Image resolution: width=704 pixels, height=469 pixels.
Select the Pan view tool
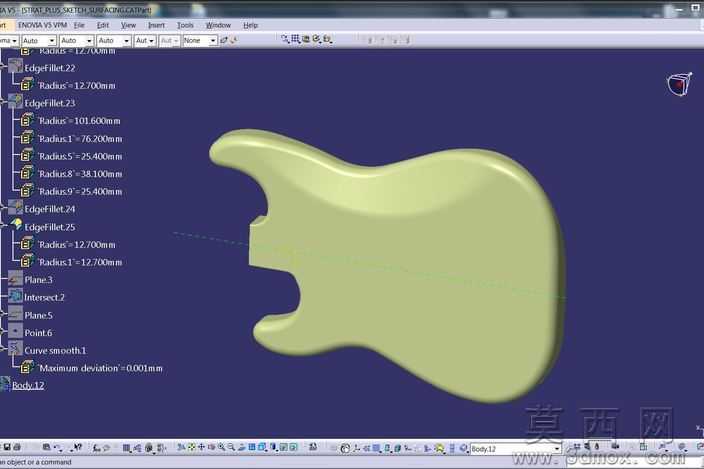coord(201,447)
